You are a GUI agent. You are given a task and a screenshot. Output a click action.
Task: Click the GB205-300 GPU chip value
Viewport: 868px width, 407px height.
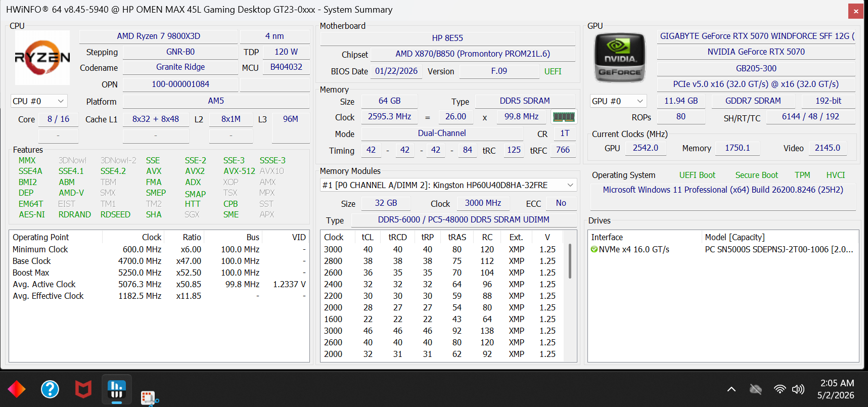[756, 69]
